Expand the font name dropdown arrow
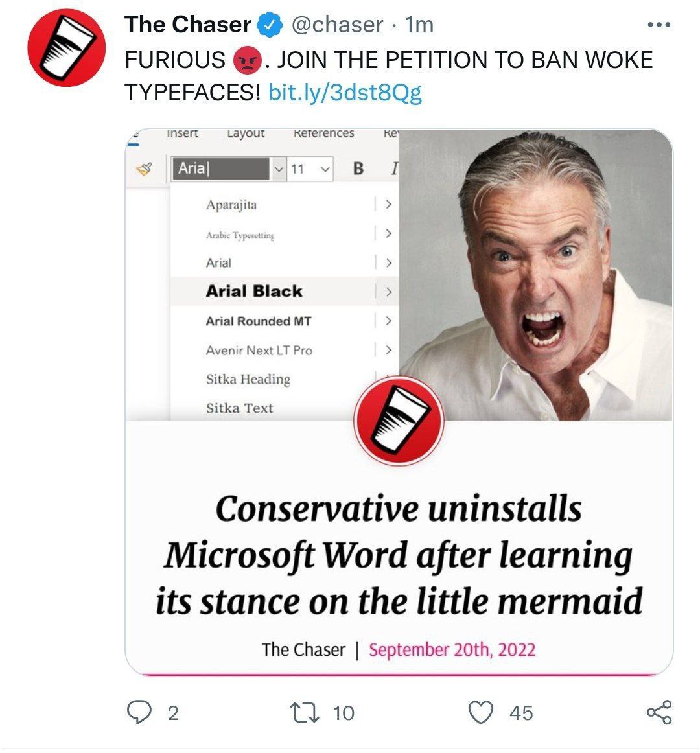 point(279,169)
